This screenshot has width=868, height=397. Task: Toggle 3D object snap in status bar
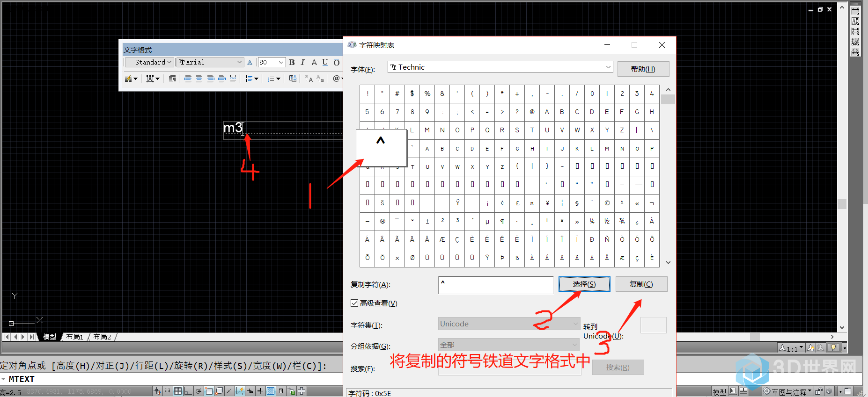[220, 391]
